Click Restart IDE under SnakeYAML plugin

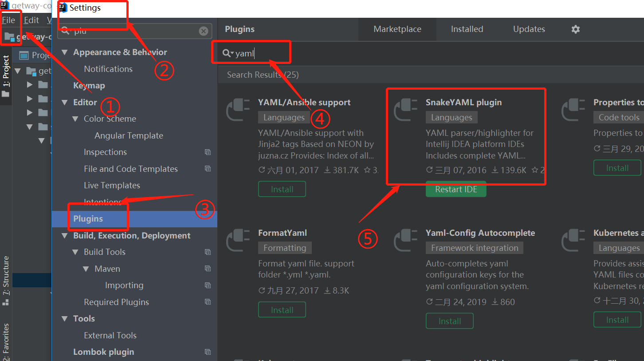click(456, 189)
